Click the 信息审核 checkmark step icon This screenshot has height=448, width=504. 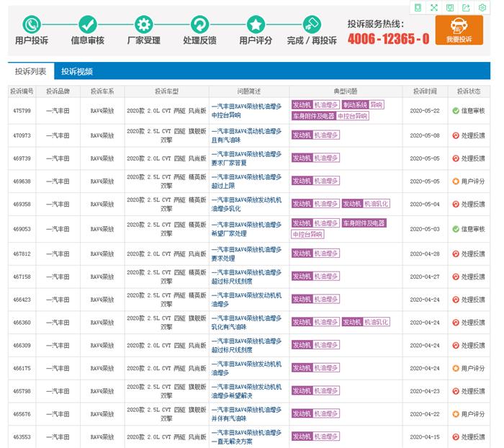tap(88, 24)
